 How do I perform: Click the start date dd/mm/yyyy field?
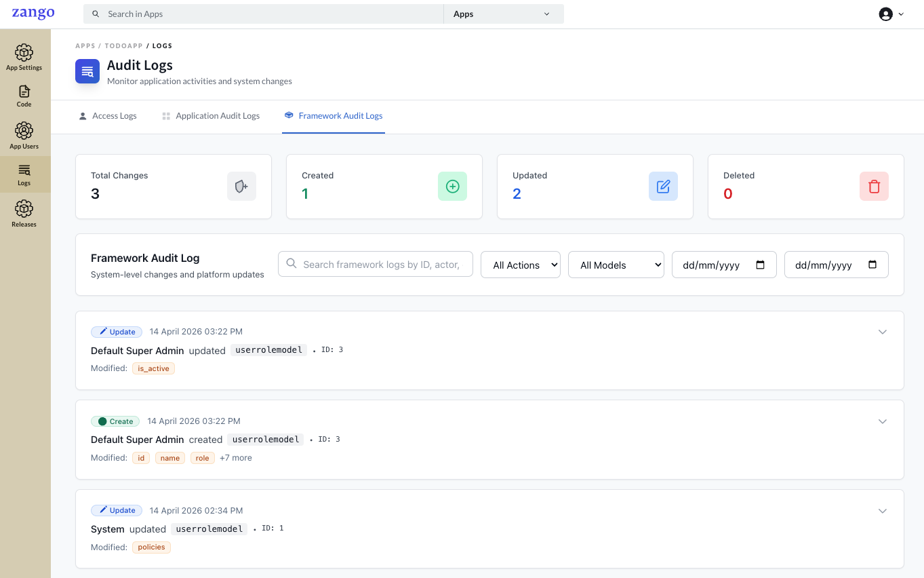724,265
